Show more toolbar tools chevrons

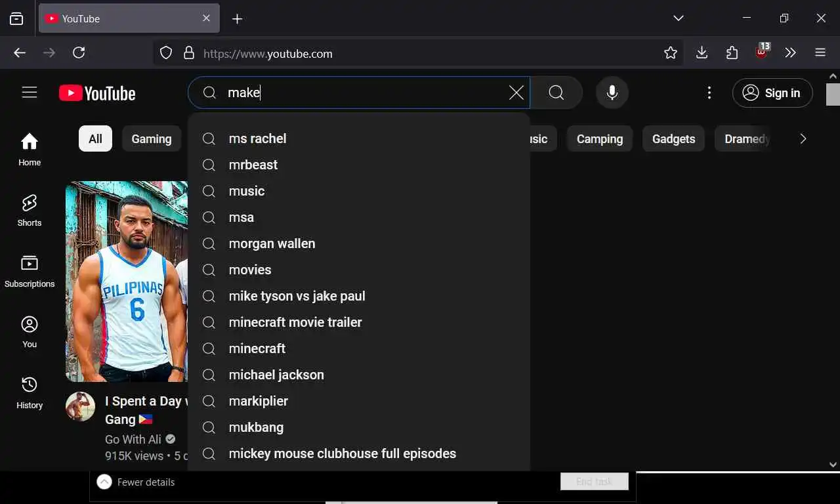[x=791, y=52]
